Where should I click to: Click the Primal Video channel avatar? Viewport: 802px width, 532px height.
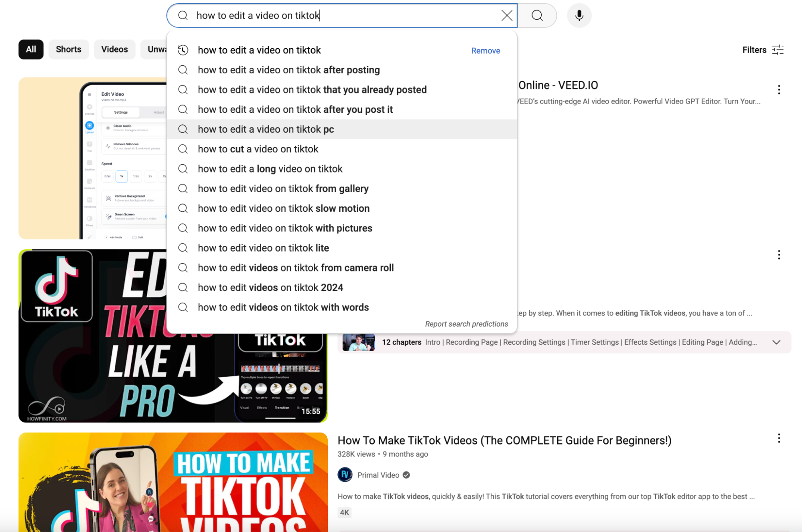[x=345, y=475]
